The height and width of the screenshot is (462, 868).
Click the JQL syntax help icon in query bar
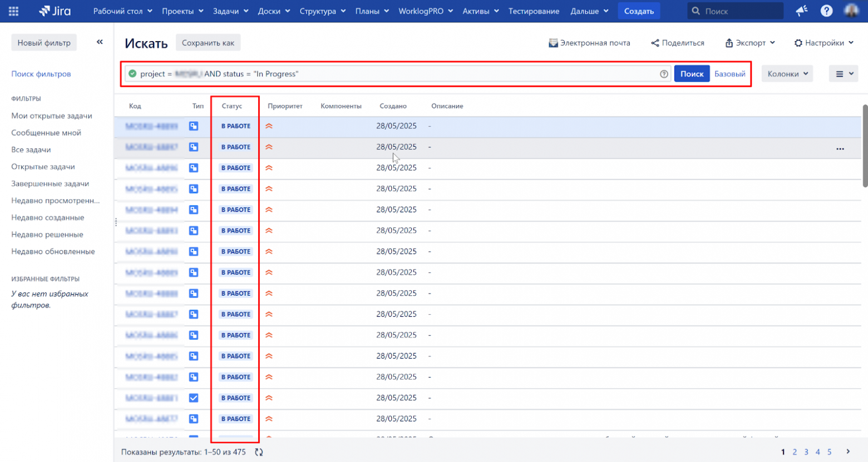[664, 73]
